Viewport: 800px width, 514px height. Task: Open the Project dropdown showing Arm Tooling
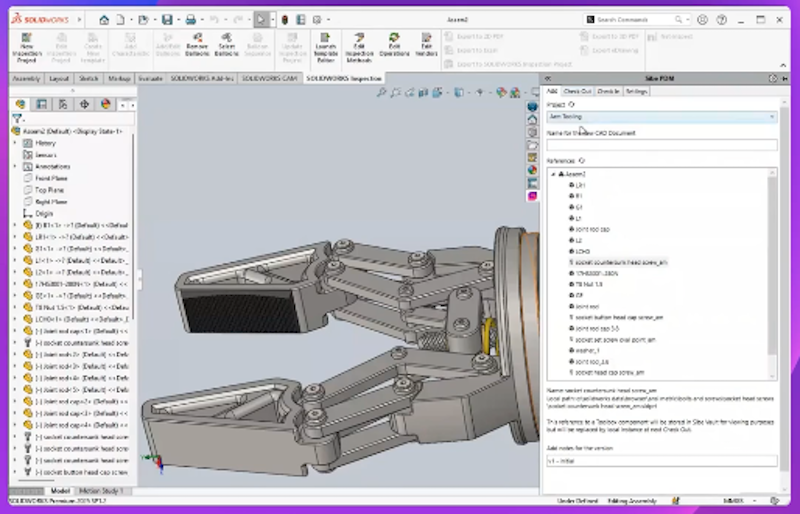661,117
